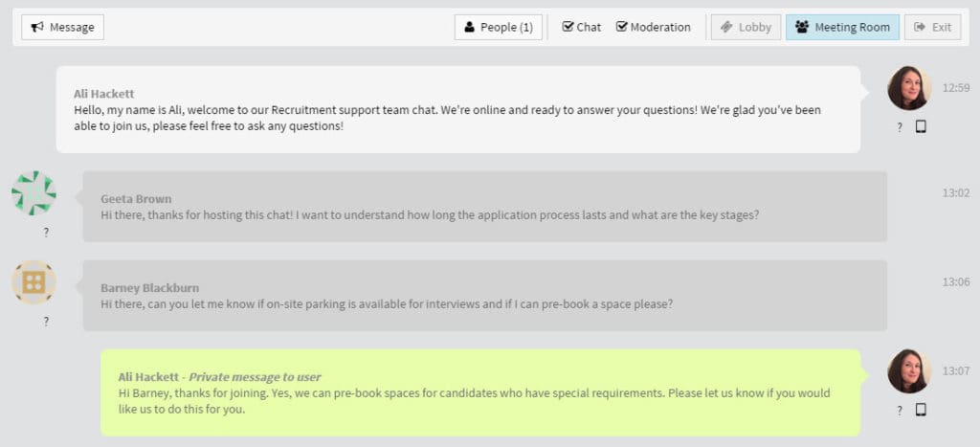Click question mark beside private message avatar
The height and width of the screenshot is (447, 980).
coord(900,411)
